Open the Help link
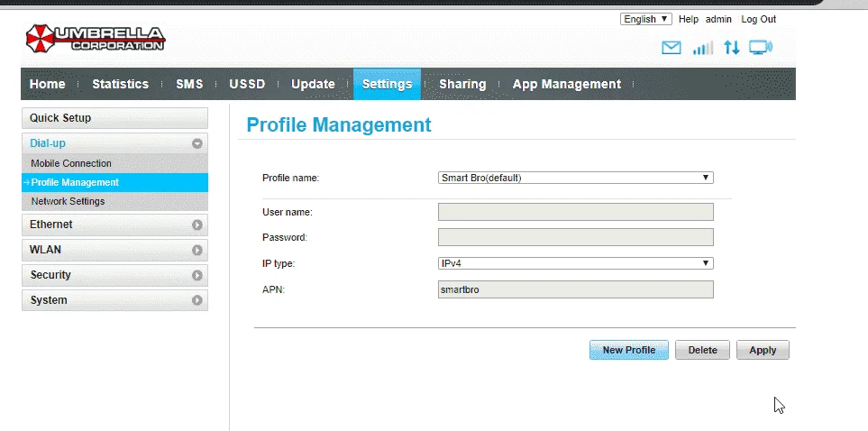The width and height of the screenshot is (868, 431). 688,19
